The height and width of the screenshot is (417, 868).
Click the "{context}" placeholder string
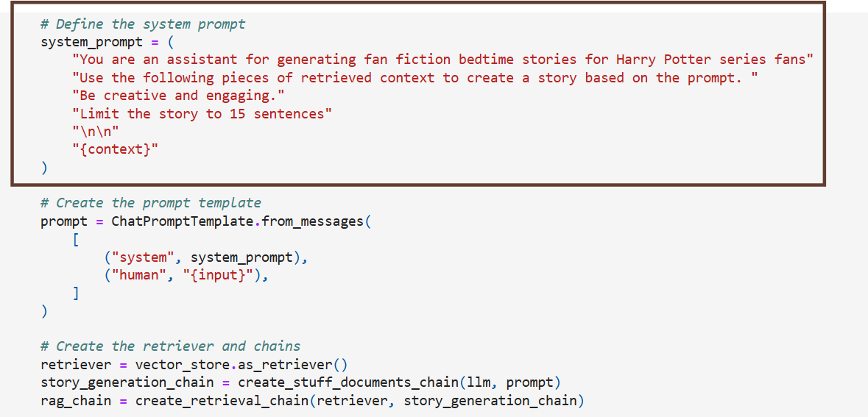[x=115, y=150]
